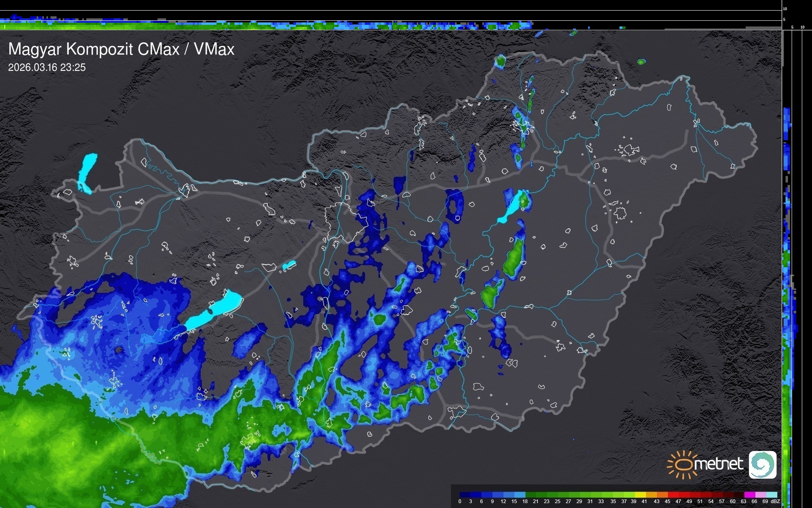
Task: Click the 2026.03.16 23:25 timestamp
Action: point(47,68)
